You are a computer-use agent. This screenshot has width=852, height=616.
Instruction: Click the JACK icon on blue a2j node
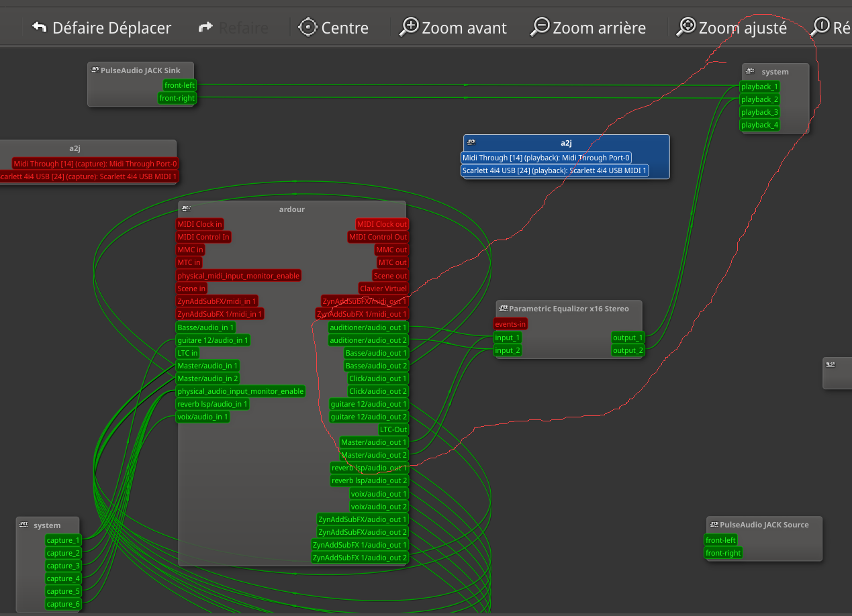[x=471, y=142]
